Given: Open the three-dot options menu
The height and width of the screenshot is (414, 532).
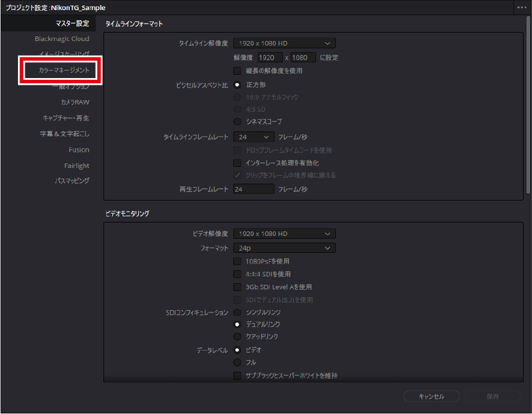Looking at the screenshot, I should (x=522, y=8).
